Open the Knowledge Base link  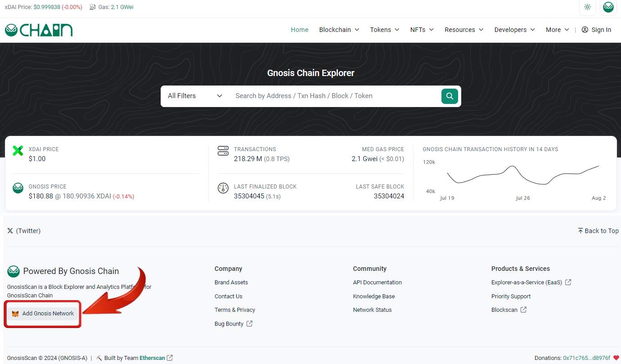pos(374,297)
